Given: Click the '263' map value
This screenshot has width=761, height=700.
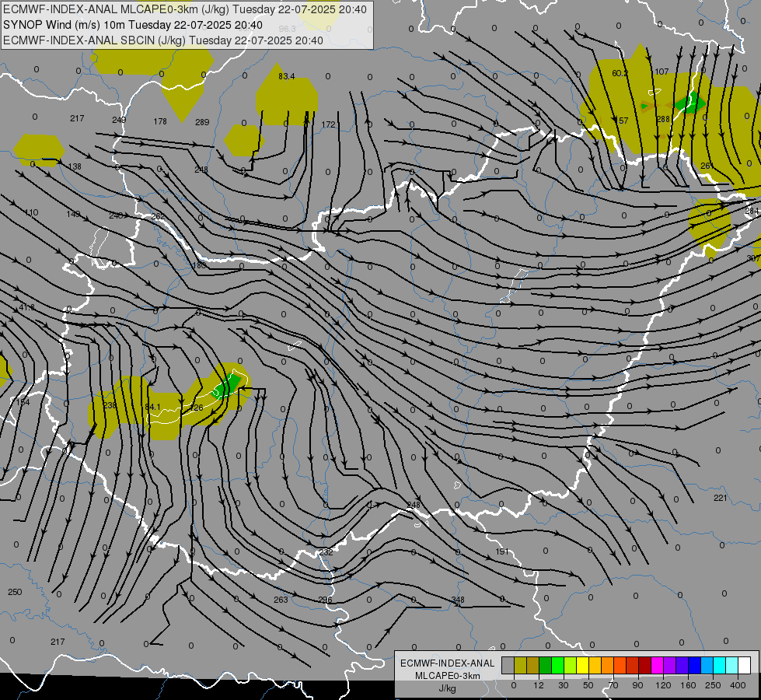Looking at the screenshot, I should (x=281, y=600).
